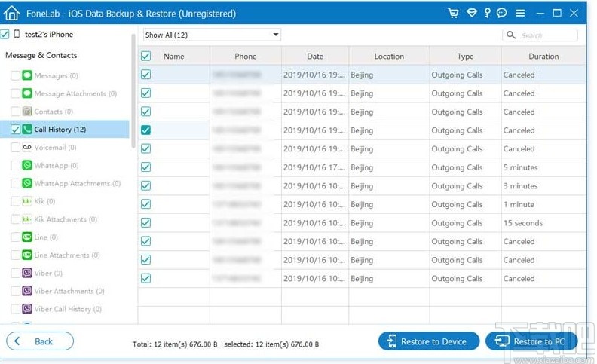Click the WhatsApp icon

click(x=27, y=165)
